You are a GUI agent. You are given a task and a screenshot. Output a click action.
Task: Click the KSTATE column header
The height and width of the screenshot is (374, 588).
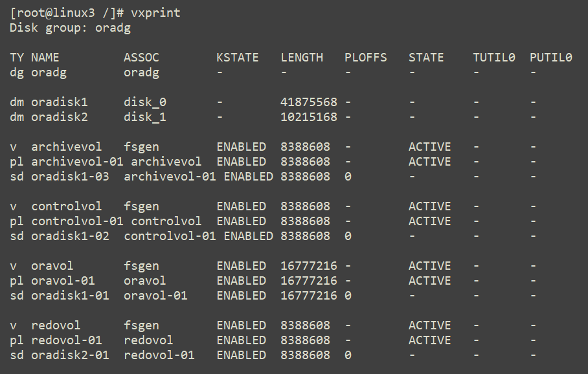(238, 58)
